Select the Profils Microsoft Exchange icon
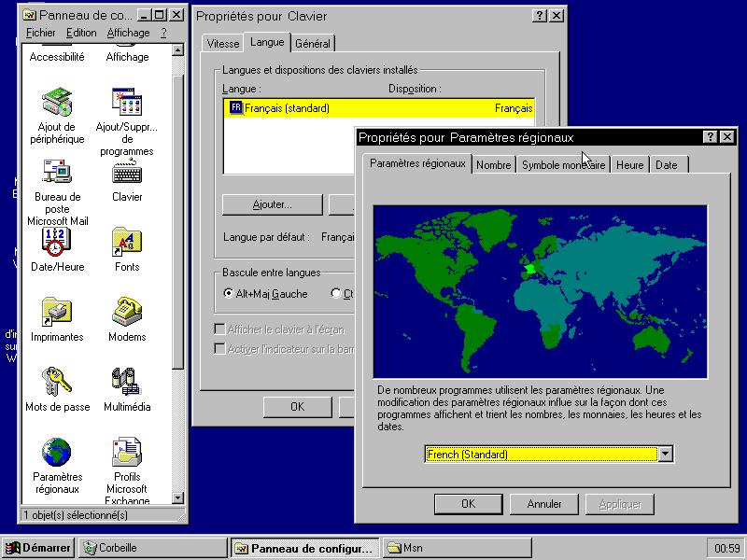The width and height of the screenshot is (747, 560). (127, 452)
